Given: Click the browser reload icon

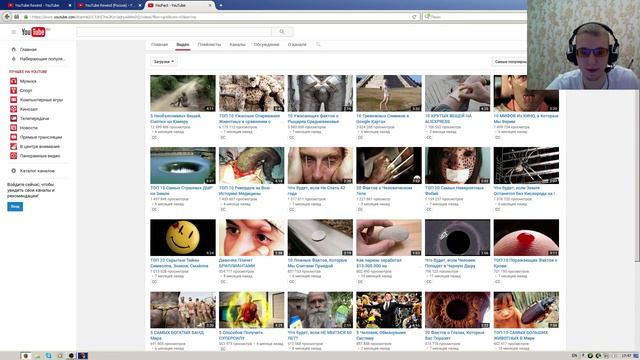Looking at the screenshot, I should [414, 17].
